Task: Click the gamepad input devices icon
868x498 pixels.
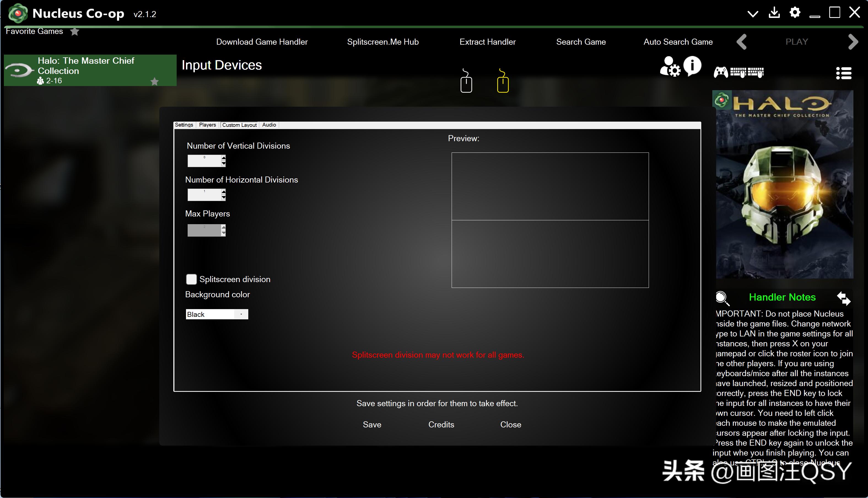Action: pyautogui.click(x=721, y=73)
